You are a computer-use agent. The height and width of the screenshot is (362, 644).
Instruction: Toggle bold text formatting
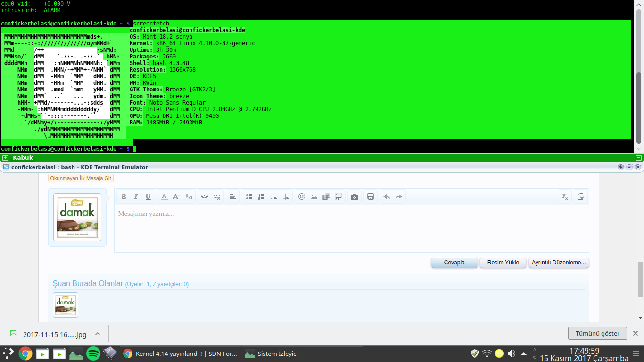[x=124, y=197]
